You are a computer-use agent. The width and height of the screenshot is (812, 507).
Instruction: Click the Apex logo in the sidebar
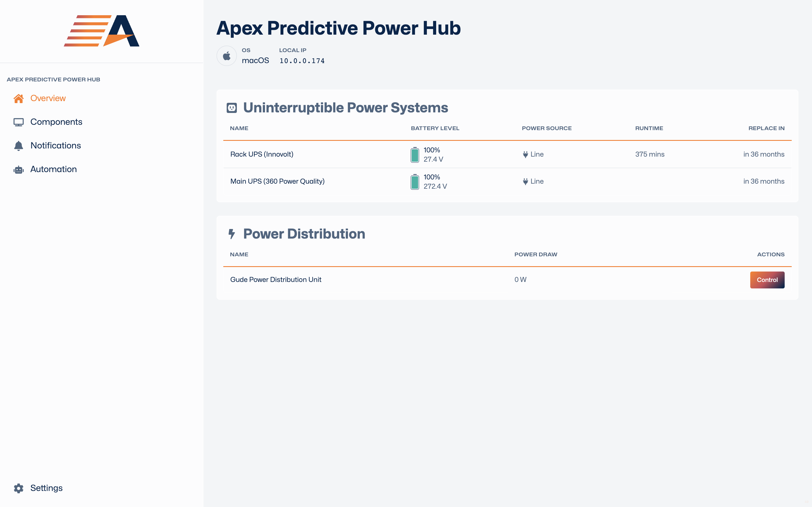(102, 30)
